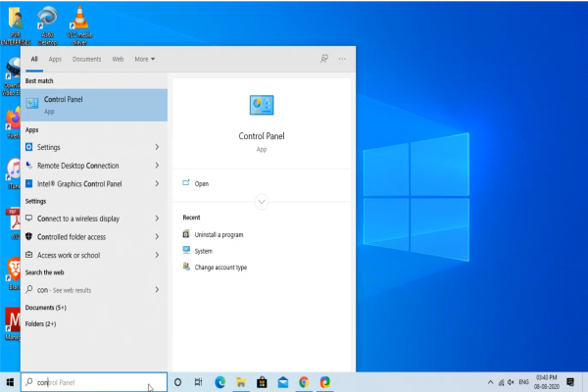
Task: Open the PVR ENTERPRISES desktop folder
Action: 16,25
